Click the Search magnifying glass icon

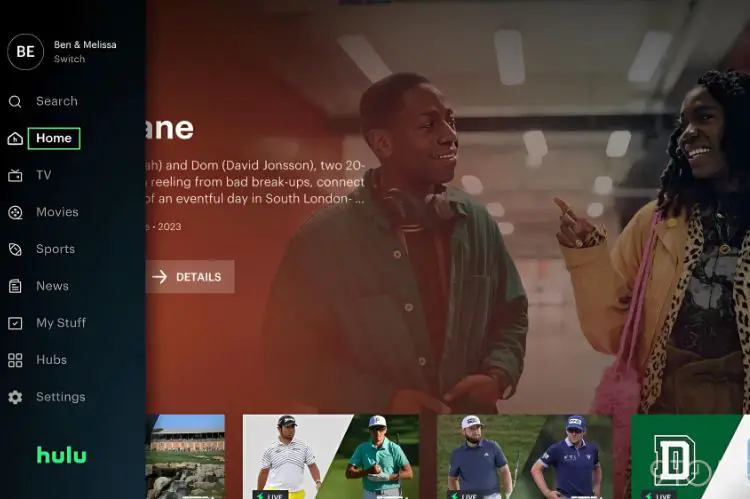pos(15,101)
